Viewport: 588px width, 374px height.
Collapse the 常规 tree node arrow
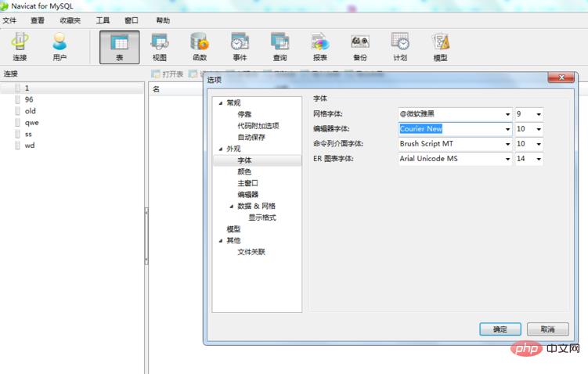coord(221,103)
